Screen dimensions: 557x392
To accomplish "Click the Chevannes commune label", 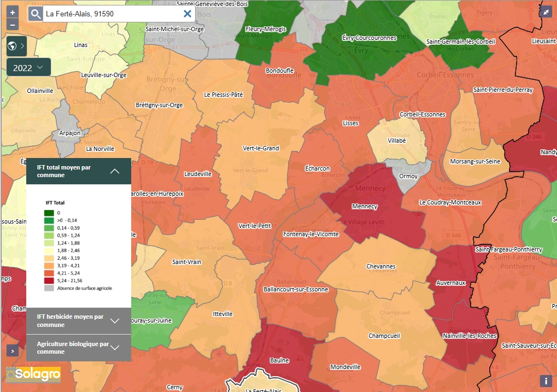I will [x=380, y=267].
